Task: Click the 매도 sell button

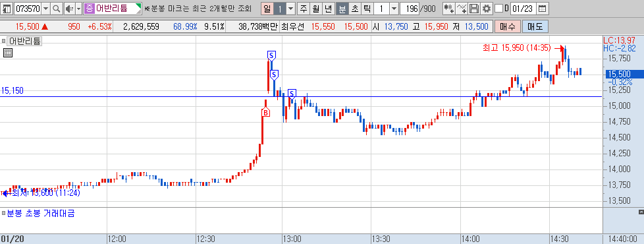Action: tap(535, 27)
